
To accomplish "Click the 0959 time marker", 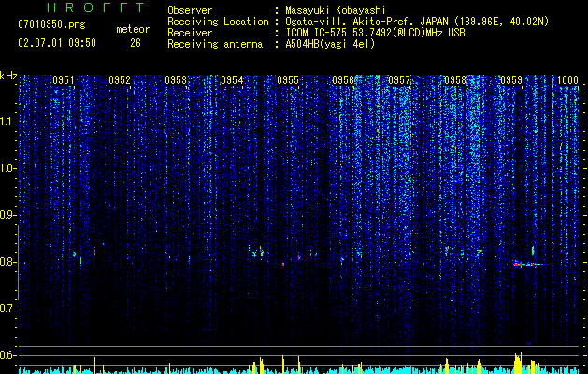I will 511,80.
